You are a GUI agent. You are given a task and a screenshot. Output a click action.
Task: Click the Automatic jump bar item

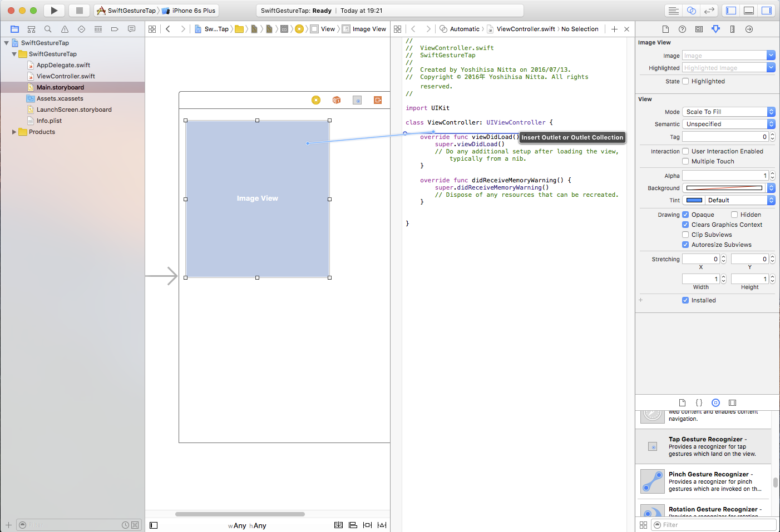(465, 29)
